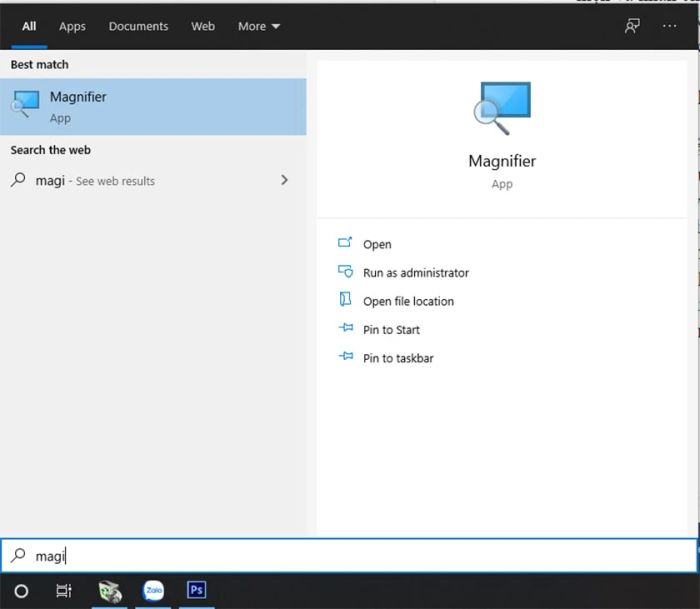Click the Pin to Start pin icon

346,328
